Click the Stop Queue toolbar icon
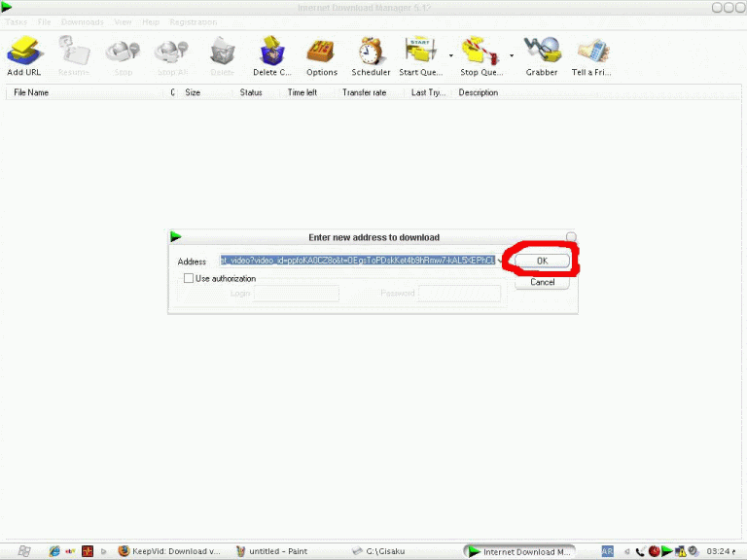 480,52
